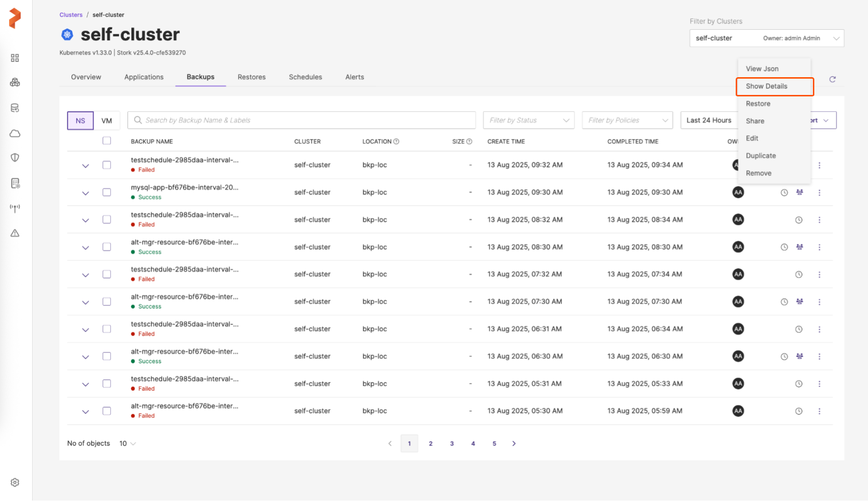Tick the select-all checkbox in table header
This screenshot has height=502, width=868.
pos(106,141)
